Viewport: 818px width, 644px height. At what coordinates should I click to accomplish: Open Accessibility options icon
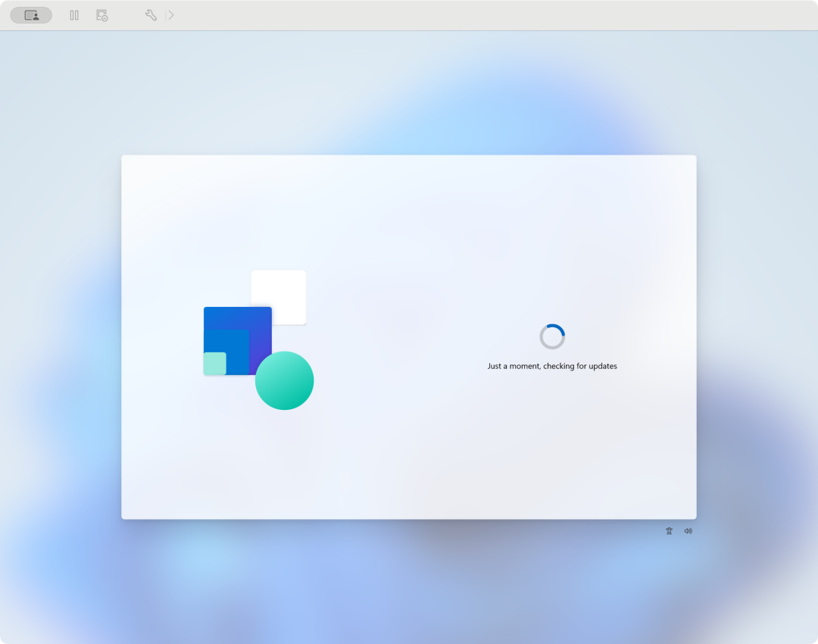tap(669, 531)
